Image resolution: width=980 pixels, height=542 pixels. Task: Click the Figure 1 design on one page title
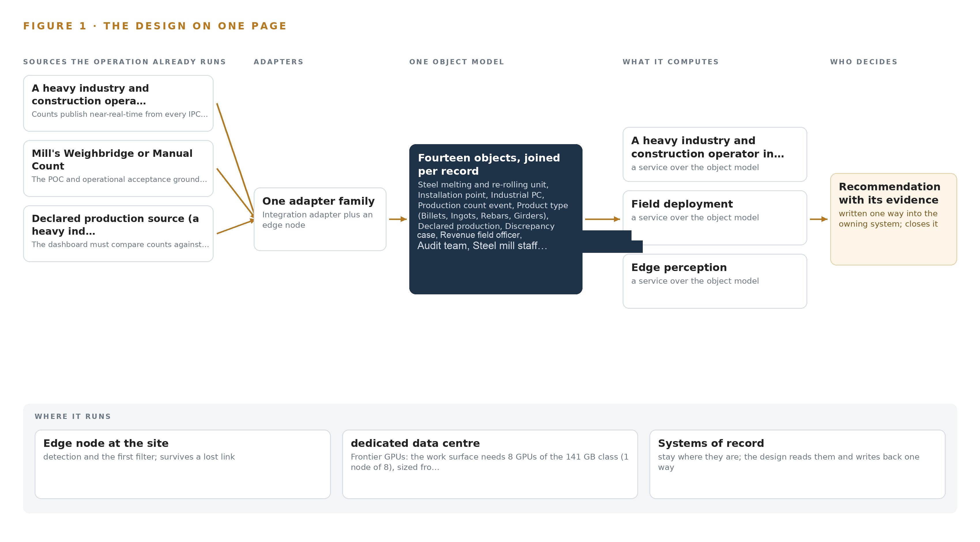point(155,26)
